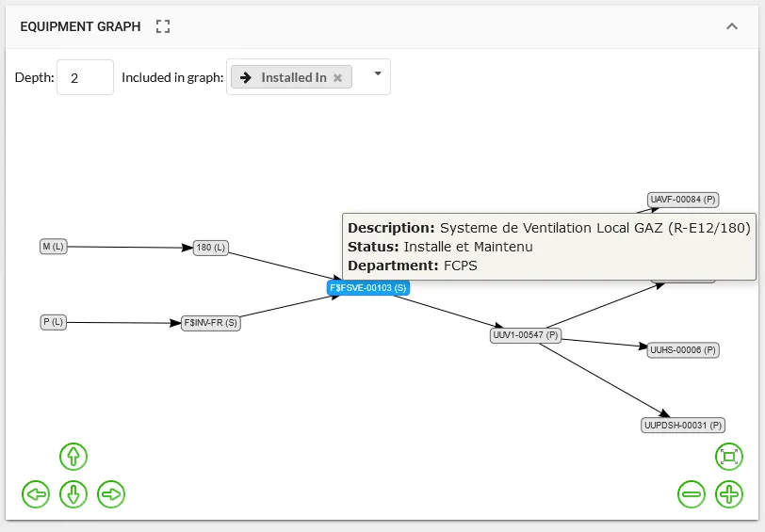Open the Included in graph dropdown
Image resolution: width=765 pixels, height=532 pixels.
378,73
